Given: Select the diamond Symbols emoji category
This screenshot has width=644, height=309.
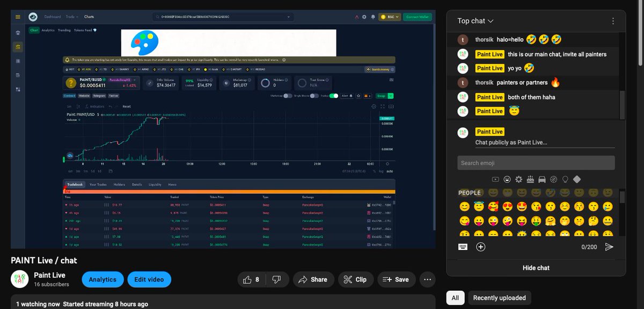Looking at the screenshot, I should pyautogui.click(x=577, y=179).
